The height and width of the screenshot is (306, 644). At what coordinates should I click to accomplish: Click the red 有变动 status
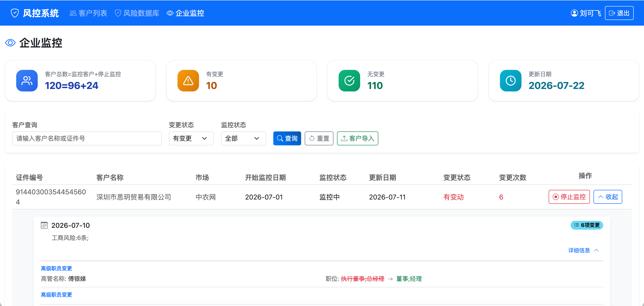click(x=453, y=197)
